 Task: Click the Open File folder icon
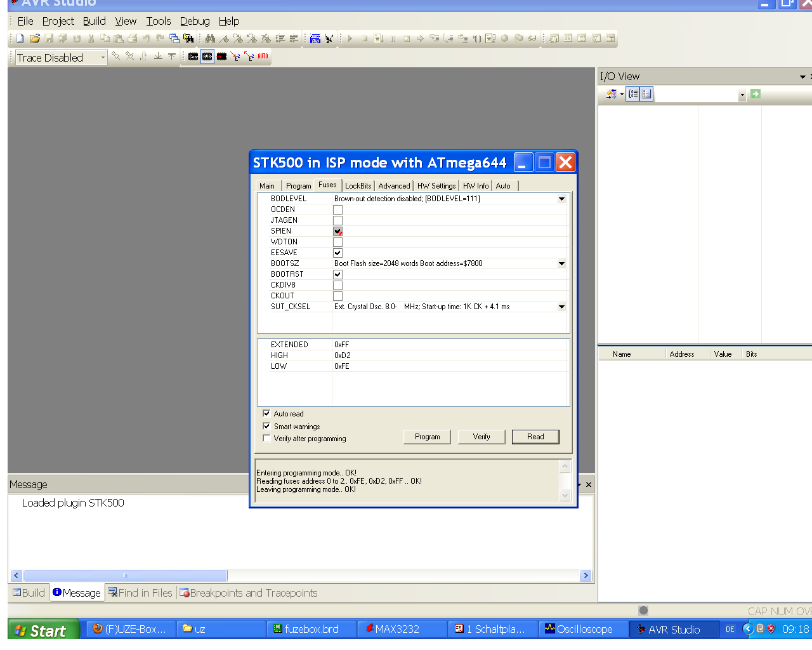35,38
